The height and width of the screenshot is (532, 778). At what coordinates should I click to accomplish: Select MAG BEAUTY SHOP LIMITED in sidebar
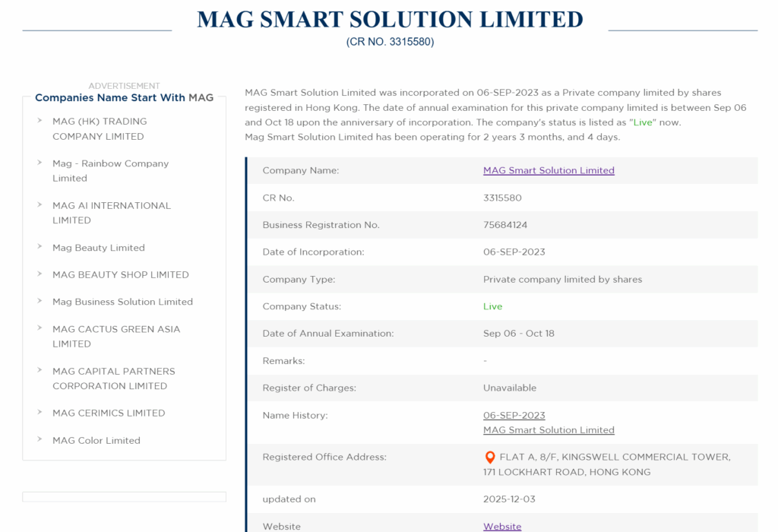point(120,274)
